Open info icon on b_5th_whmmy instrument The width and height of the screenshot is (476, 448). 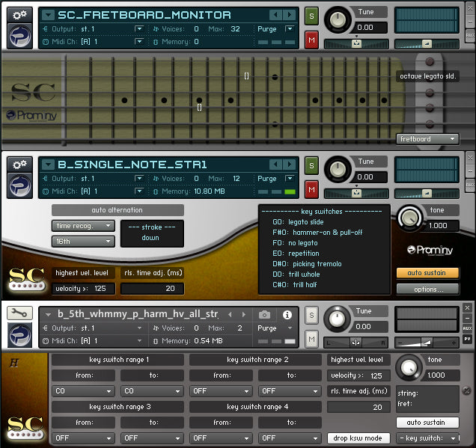tap(287, 315)
